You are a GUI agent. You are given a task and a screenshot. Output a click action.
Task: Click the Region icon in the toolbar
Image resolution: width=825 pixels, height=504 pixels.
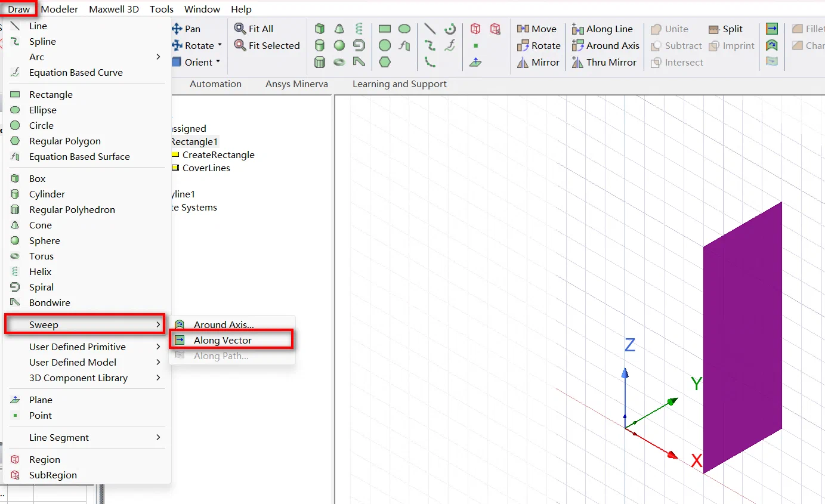tap(475, 29)
